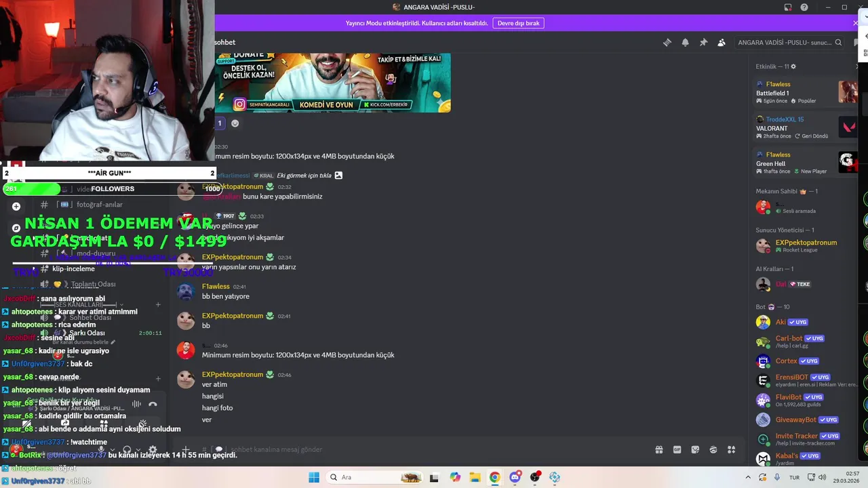Viewport: 868px width, 488px height.
Task: Open EXPpektopatronum member in member list
Action: pos(806,245)
